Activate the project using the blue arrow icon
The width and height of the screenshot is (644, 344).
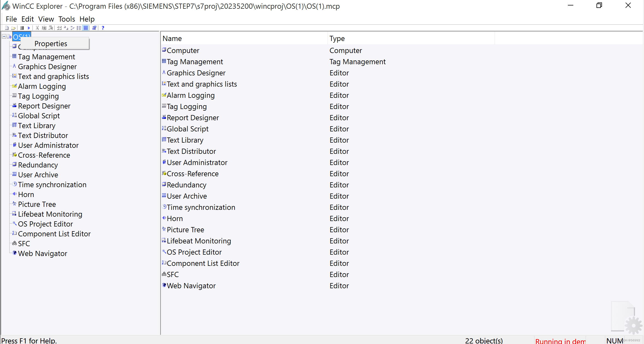(29, 28)
